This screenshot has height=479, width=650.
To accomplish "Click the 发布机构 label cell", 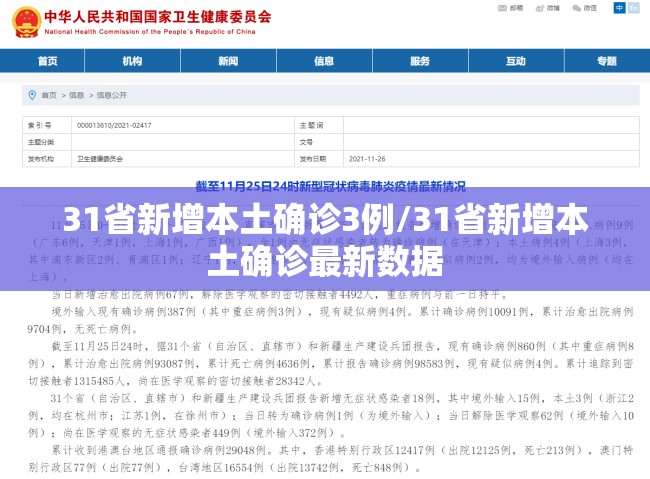I will coord(47,159).
